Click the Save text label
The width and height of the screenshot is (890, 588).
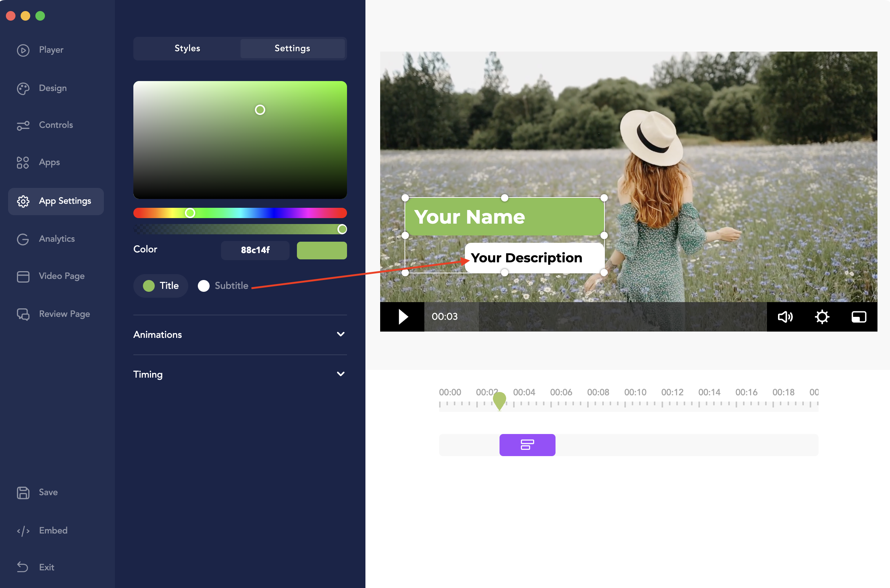pos(48,492)
